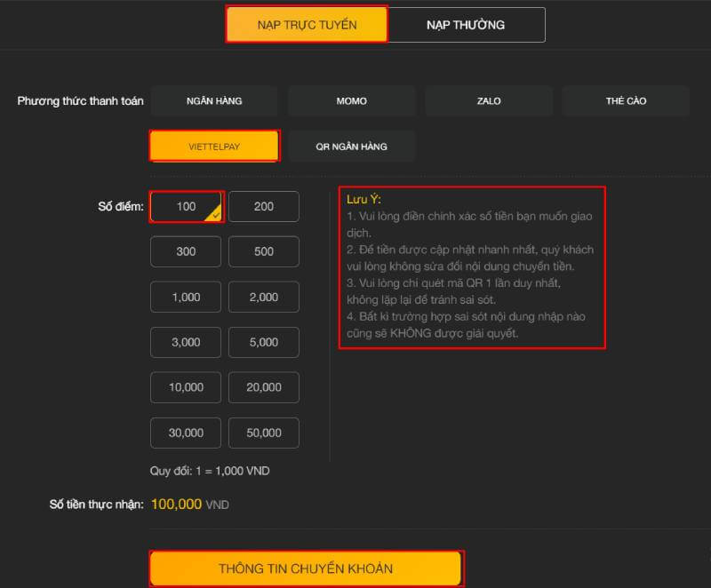Select VIETTELPAY payment method
This screenshot has width=711, height=588.
click(x=214, y=147)
